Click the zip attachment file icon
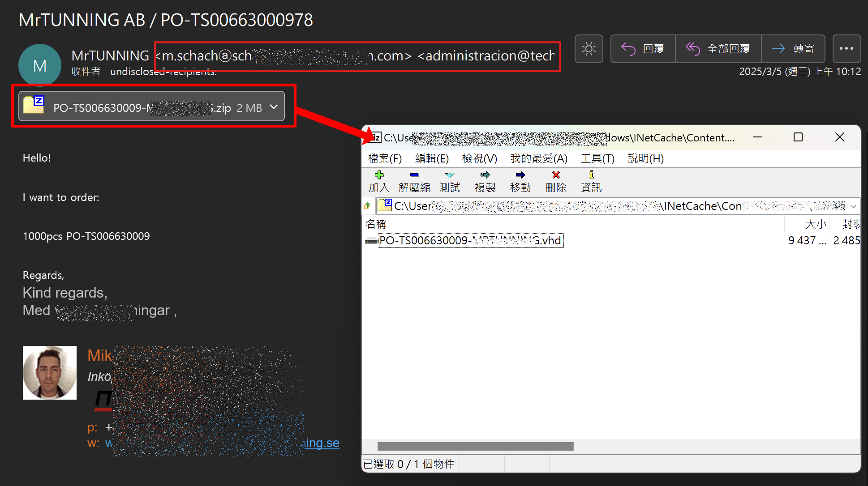Screen dimensions: 868x486 tap(34, 105)
